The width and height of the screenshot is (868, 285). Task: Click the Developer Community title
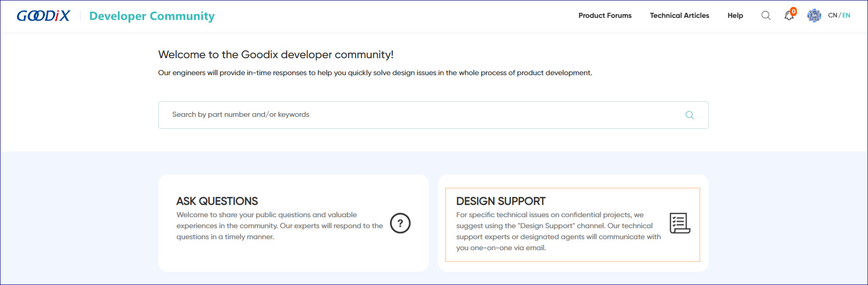point(152,16)
